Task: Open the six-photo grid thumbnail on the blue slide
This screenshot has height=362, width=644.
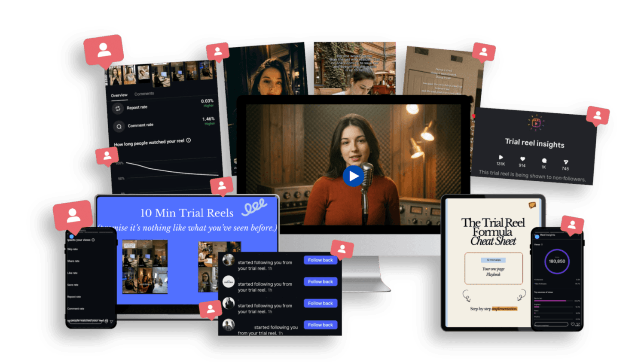Action: pyautogui.click(x=145, y=267)
